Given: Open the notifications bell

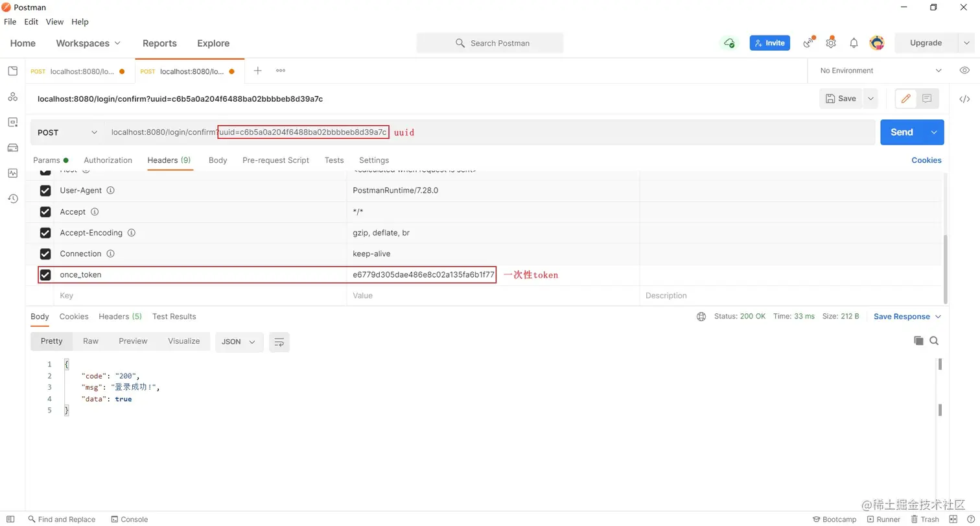Looking at the screenshot, I should click(x=854, y=43).
